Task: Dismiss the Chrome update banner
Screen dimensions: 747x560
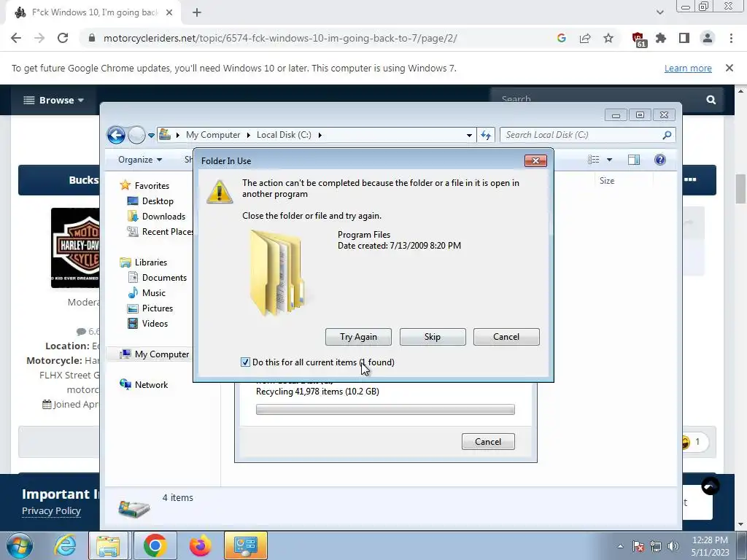Action: (x=729, y=68)
